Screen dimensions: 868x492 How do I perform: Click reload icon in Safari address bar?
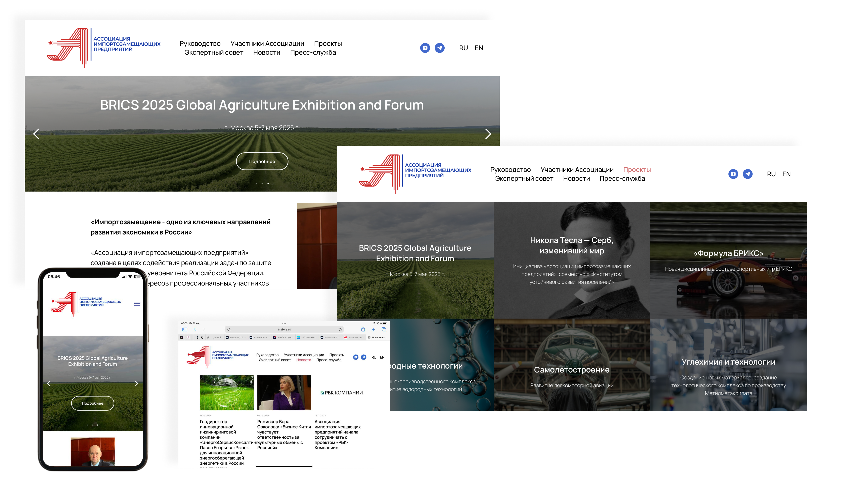point(340,329)
